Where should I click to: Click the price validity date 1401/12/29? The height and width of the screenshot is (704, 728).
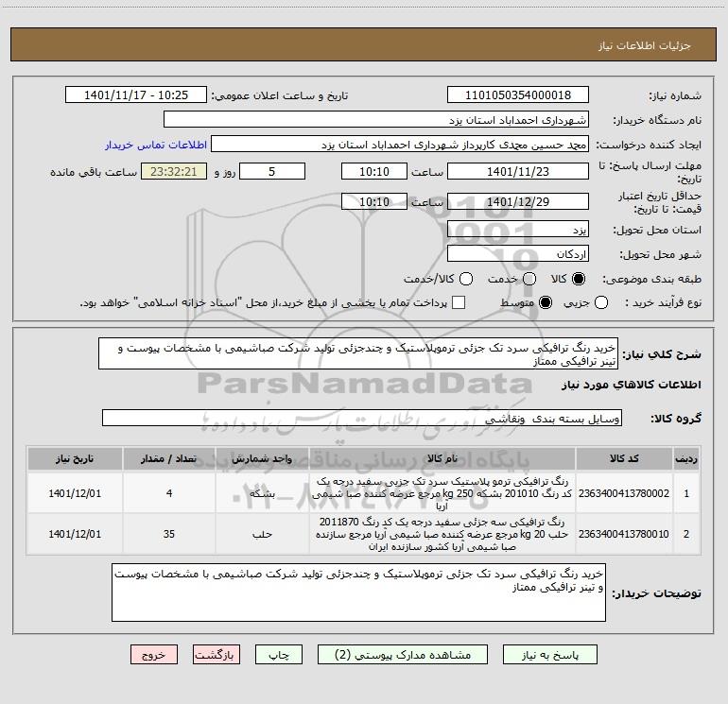point(518,201)
